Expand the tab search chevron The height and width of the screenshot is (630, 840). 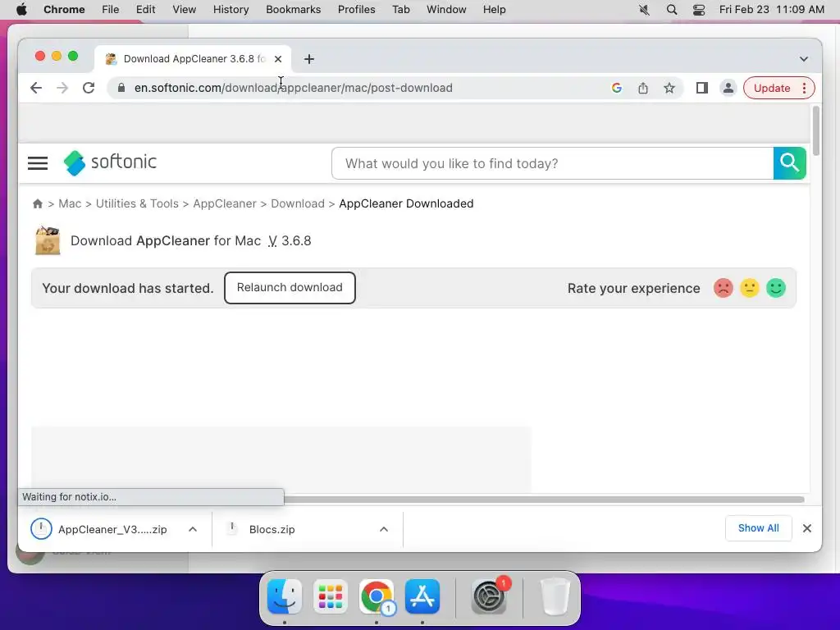tap(804, 59)
